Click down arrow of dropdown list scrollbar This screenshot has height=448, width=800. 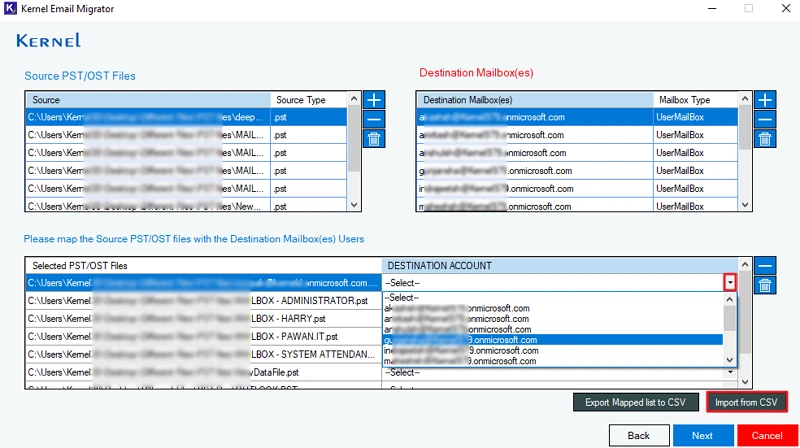click(x=730, y=360)
